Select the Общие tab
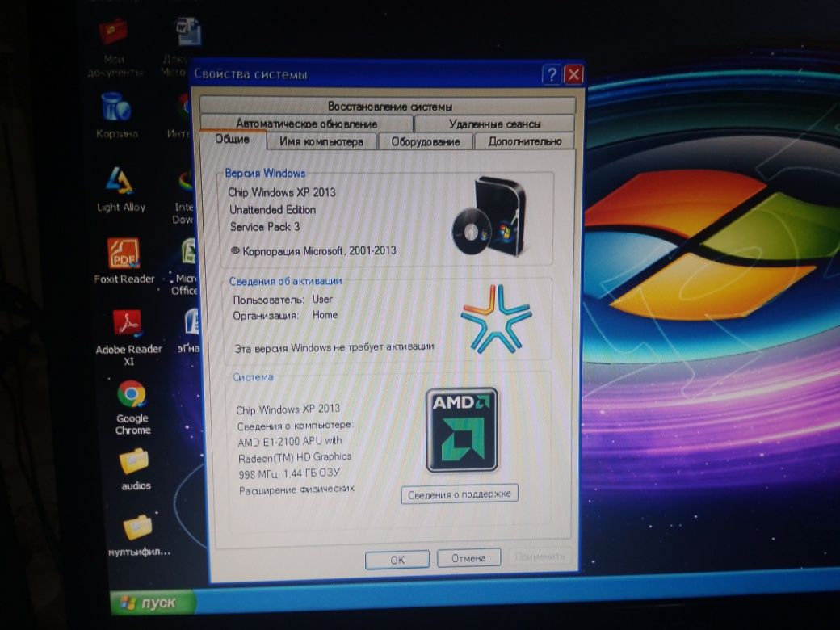Viewport: 840px width, 630px height. tap(232, 139)
